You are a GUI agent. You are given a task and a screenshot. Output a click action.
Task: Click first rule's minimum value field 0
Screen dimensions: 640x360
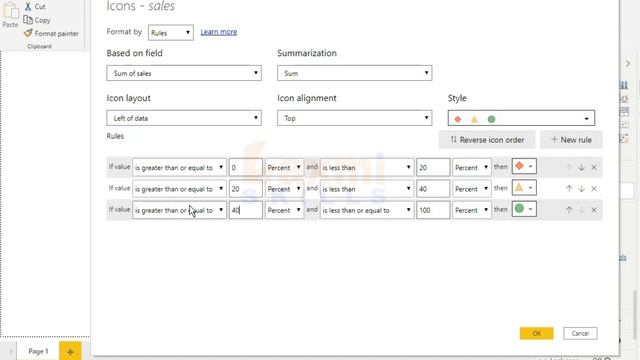(x=246, y=167)
